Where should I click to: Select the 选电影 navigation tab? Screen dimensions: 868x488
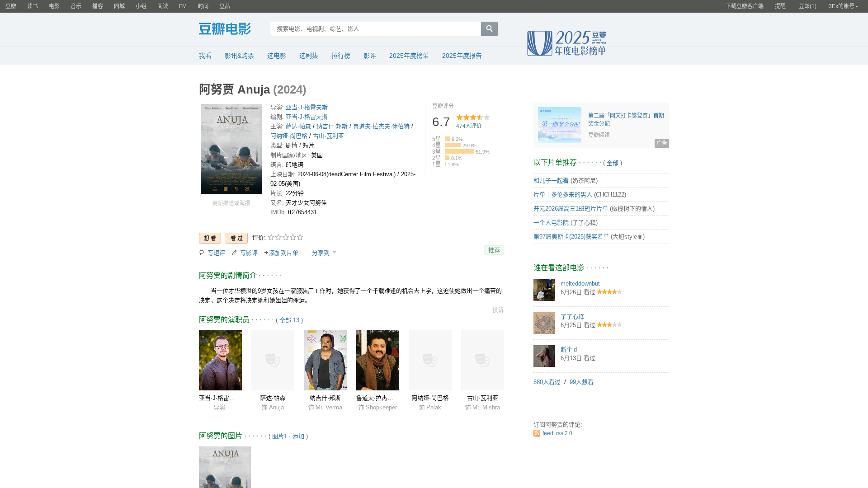[x=277, y=56]
